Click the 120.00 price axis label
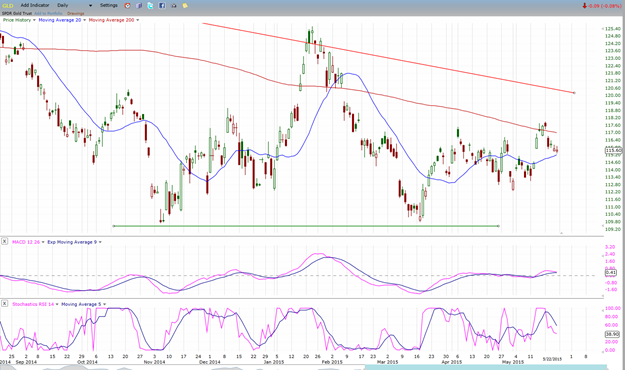The width and height of the screenshot is (625, 370). [x=613, y=95]
